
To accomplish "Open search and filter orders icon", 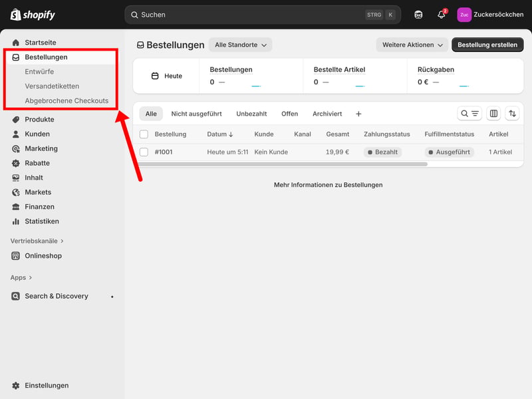I will (469, 114).
